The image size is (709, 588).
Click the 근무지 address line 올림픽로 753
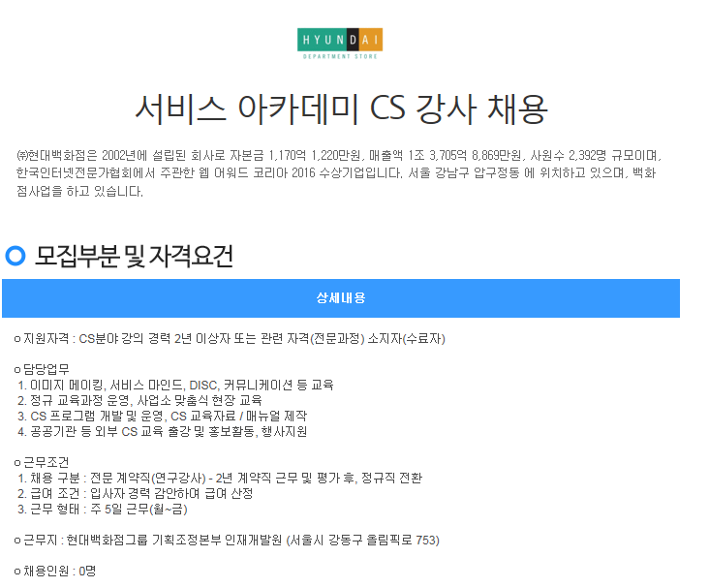click(227, 541)
